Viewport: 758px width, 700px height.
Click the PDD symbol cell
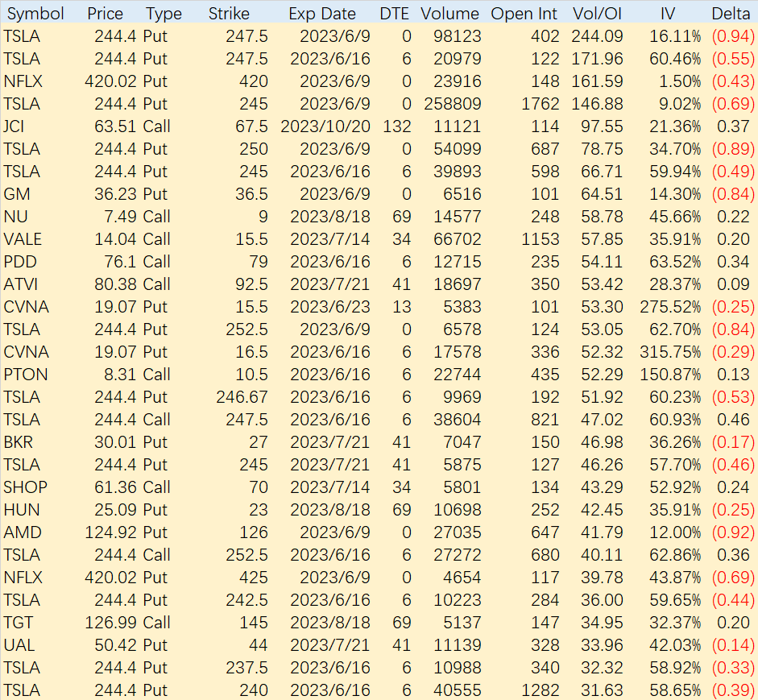click(20, 262)
